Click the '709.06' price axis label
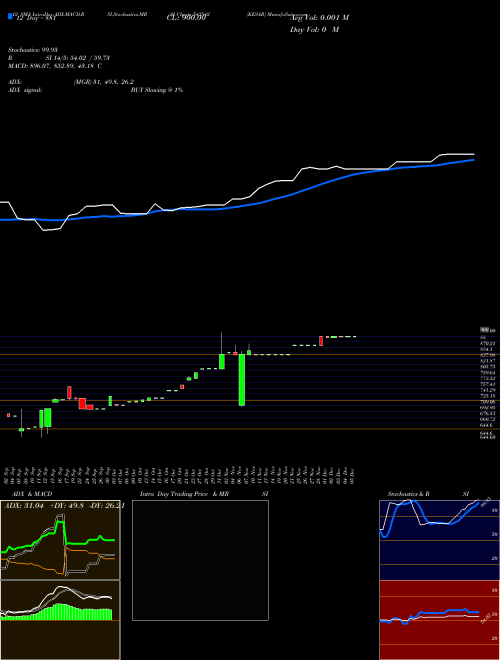 click(488, 402)
